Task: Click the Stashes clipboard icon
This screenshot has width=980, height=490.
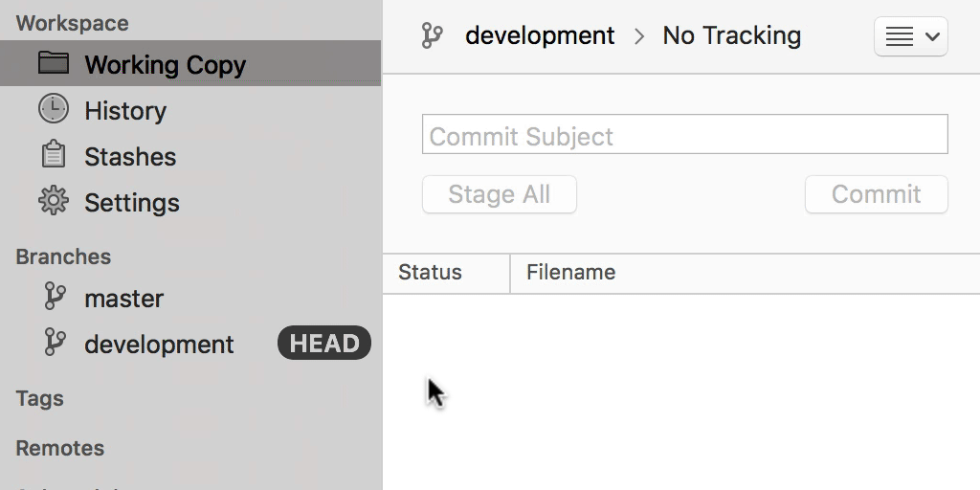Action: coord(54,155)
